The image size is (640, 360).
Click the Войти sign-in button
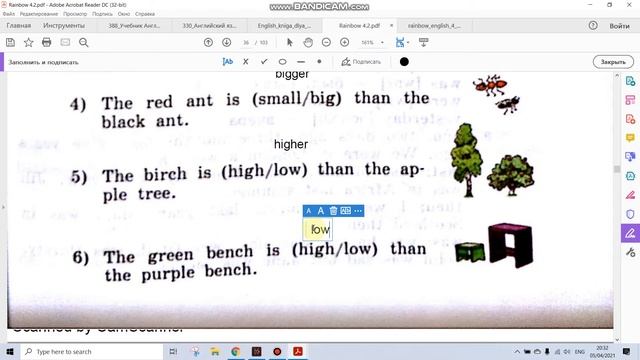(x=619, y=26)
